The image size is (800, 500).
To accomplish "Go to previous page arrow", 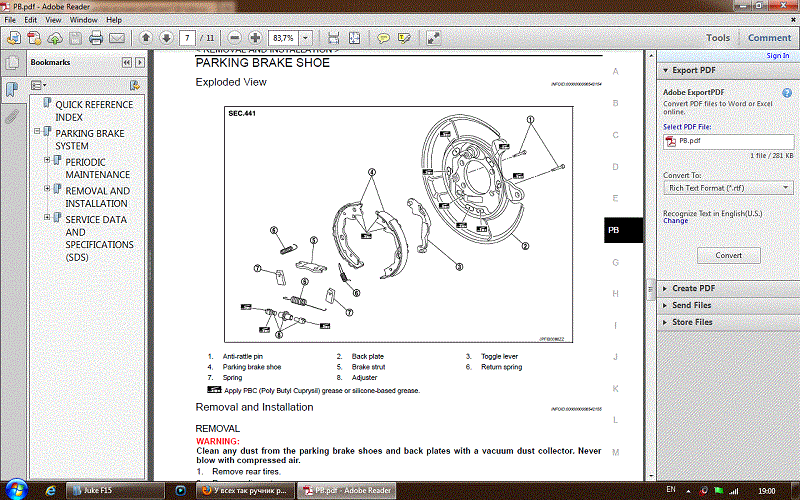I will coord(146,38).
